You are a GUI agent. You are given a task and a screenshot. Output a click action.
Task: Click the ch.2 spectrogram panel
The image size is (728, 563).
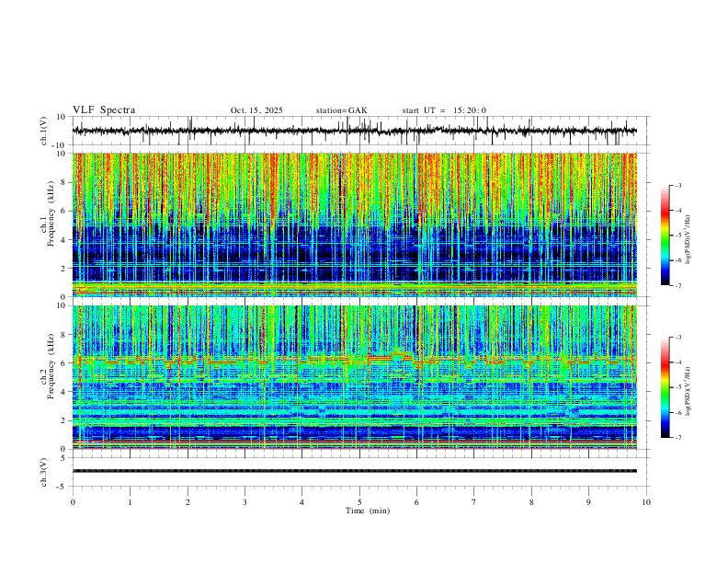coord(354,377)
